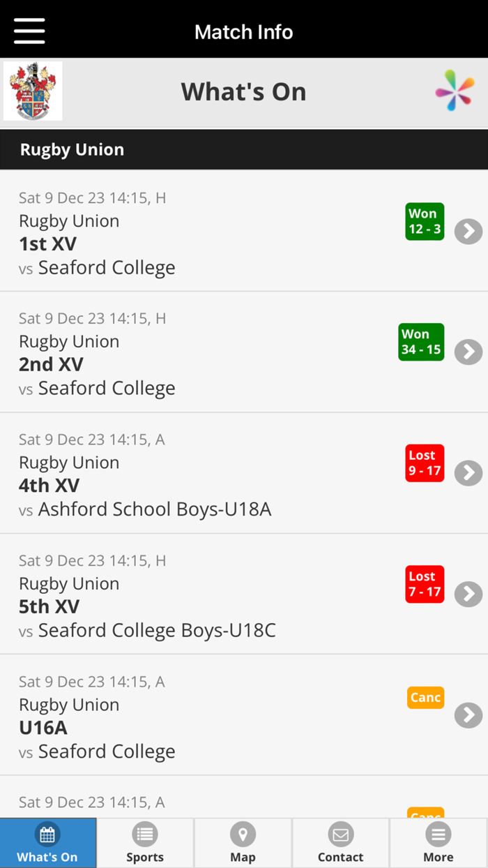Tap the green Won 12-3 badge

coord(425,221)
